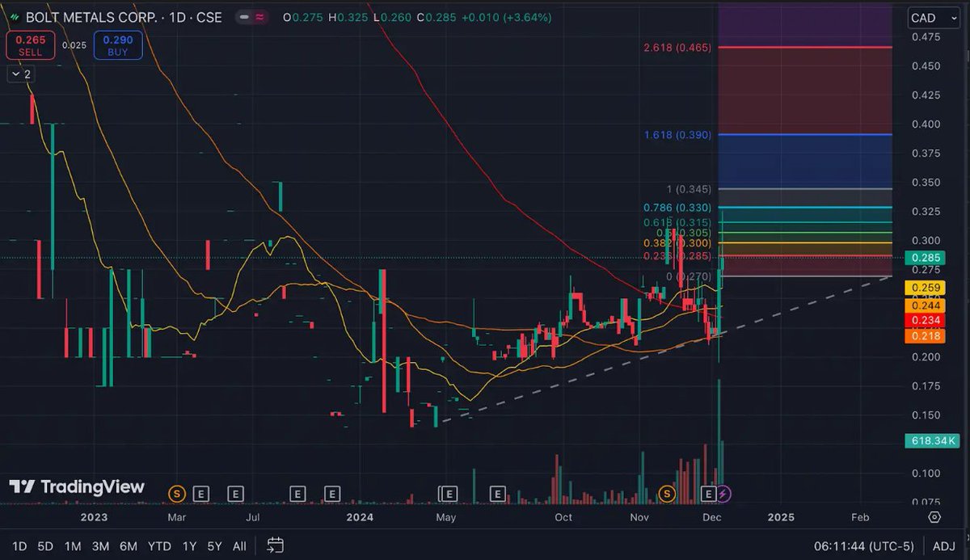
Task: Click the E event marker above Jul label
Action: point(235,493)
